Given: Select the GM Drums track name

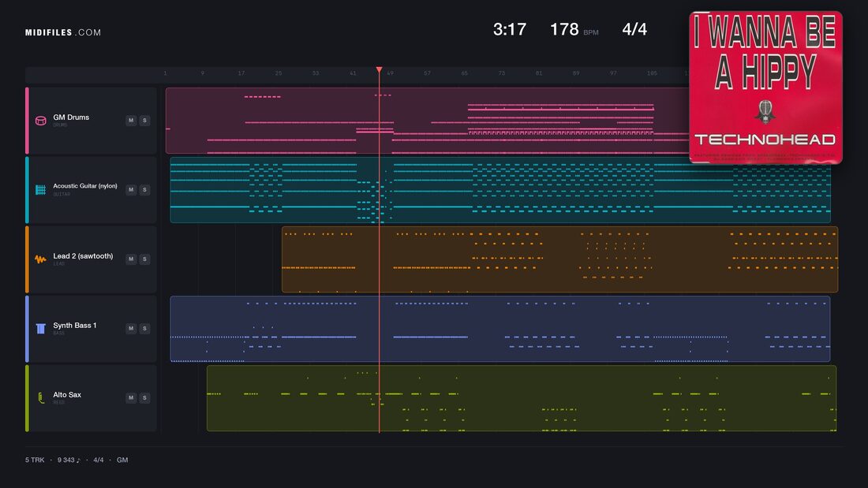Looking at the screenshot, I should coord(71,117).
